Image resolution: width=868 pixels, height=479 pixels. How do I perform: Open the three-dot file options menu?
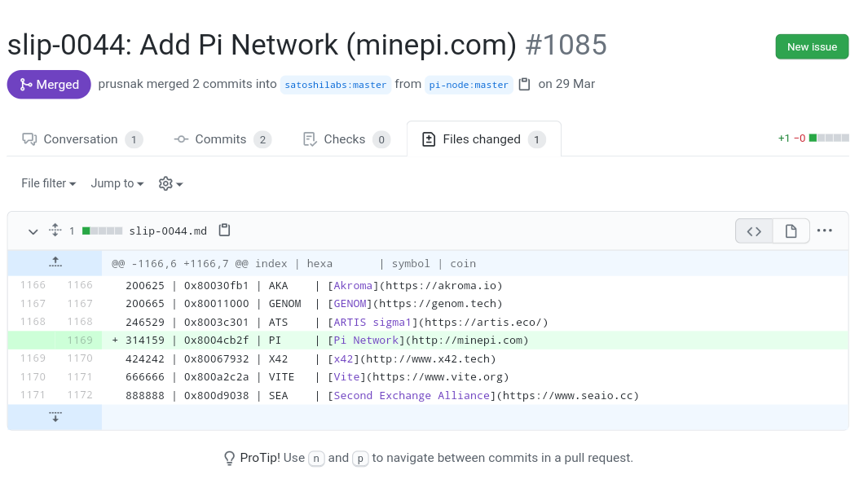825,231
